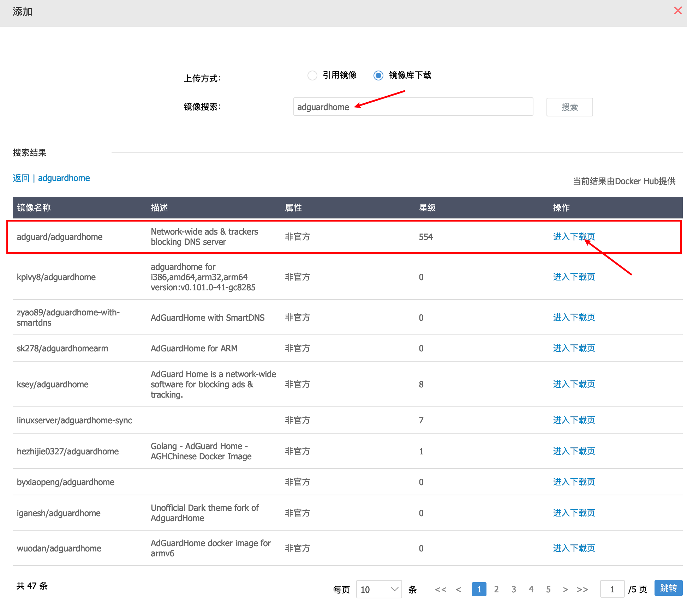
Task: Click the 操作 column header
Action: 561,207
